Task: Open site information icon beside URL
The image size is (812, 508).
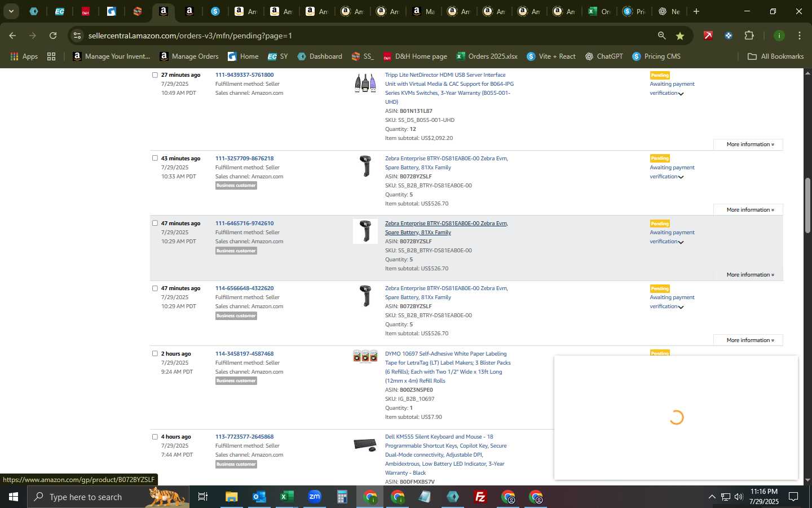Action: 77,36
